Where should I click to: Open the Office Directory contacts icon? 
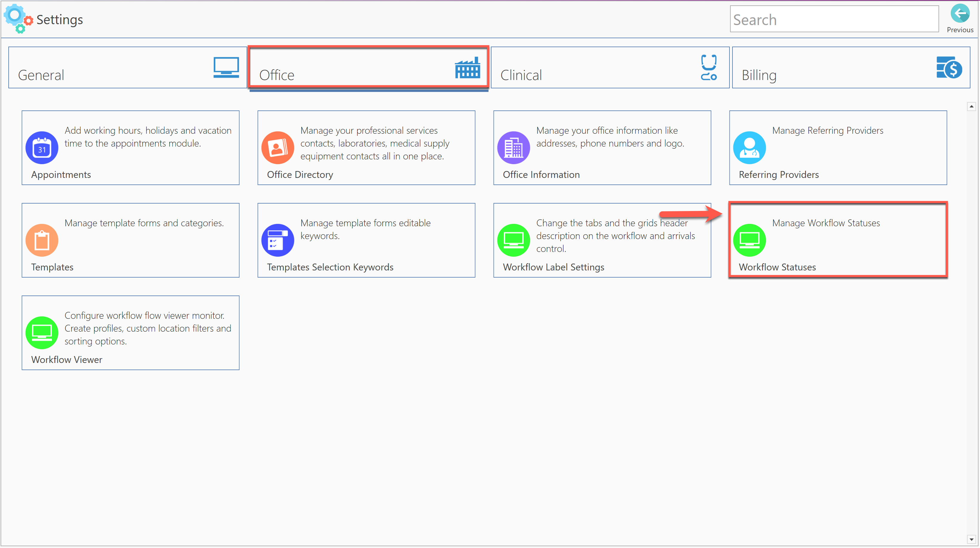(x=278, y=147)
